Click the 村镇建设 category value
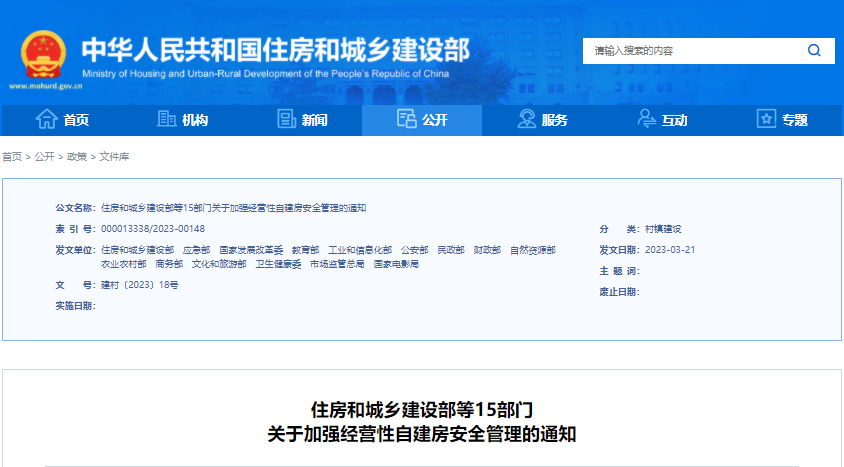The width and height of the screenshot is (844, 467). tap(663, 229)
